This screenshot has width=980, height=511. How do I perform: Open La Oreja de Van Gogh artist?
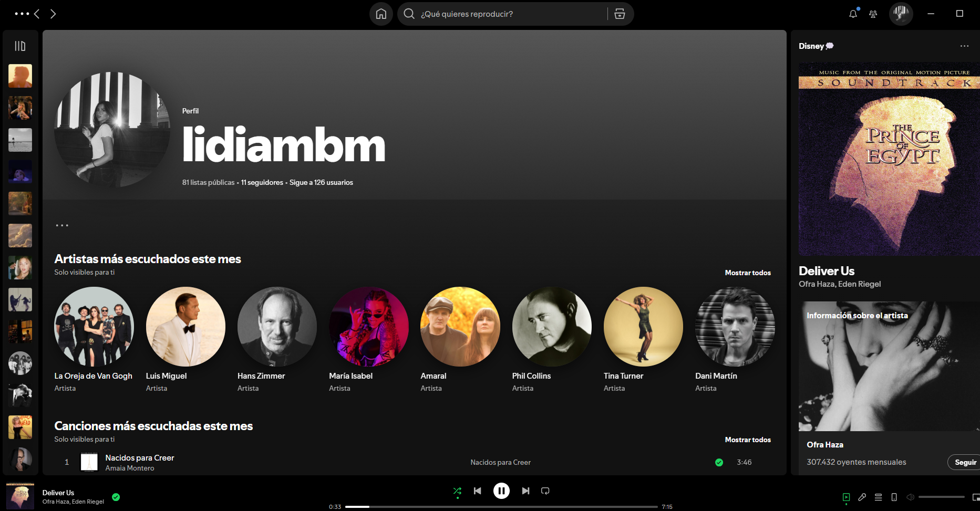point(94,340)
